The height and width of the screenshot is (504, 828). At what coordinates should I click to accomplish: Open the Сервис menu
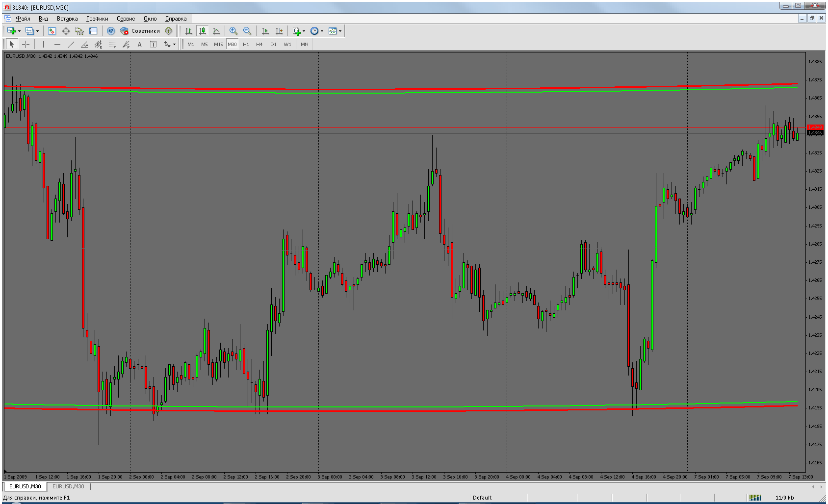(126, 19)
